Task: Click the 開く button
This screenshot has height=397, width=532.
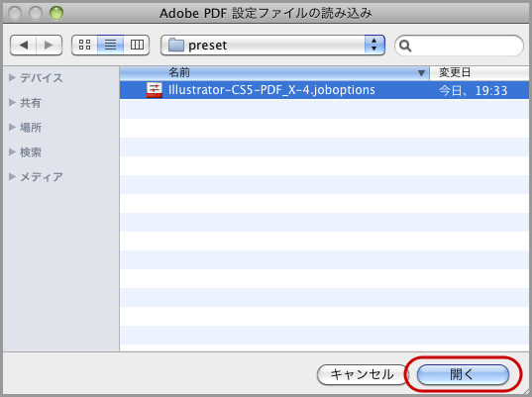Action: tap(463, 374)
